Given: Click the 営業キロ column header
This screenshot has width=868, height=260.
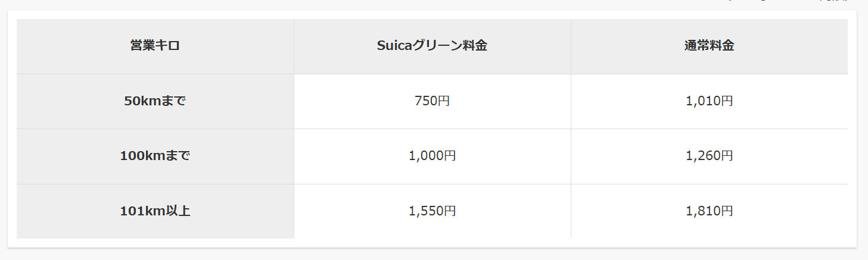Looking at the screenshot, I should point(155,46).
